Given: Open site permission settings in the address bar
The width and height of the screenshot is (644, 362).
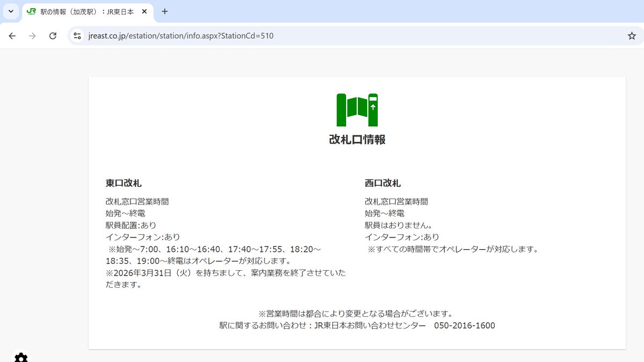Looking at the screenshot, I should click(x=77, y=36).
